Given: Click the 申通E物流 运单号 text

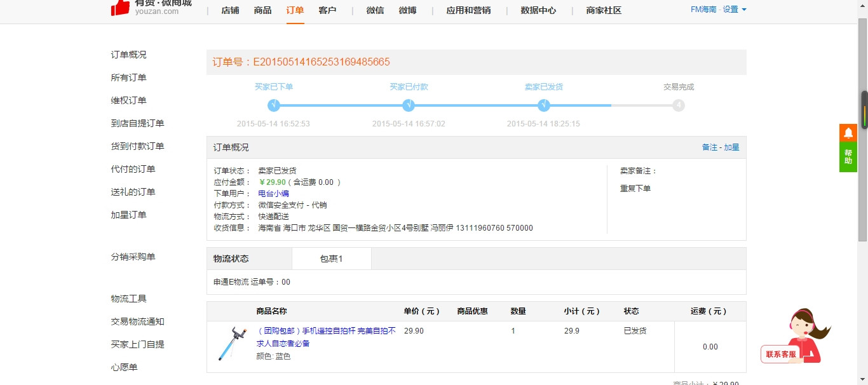Looking at the screenshot, I should coord(252,282).
